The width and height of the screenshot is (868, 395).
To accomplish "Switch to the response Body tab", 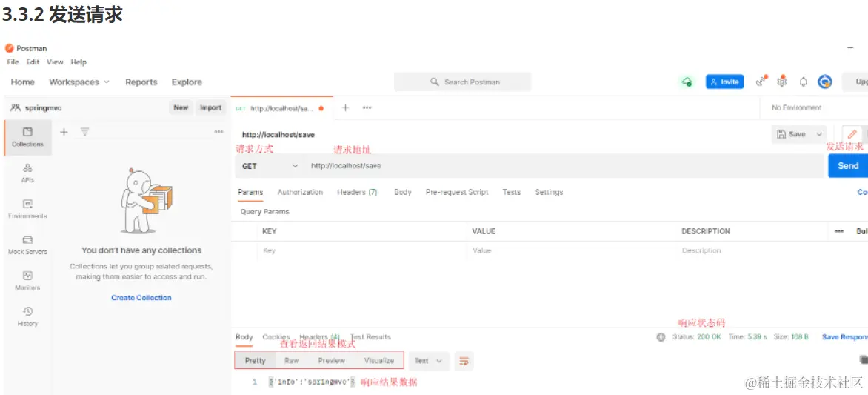I will 244,337.
